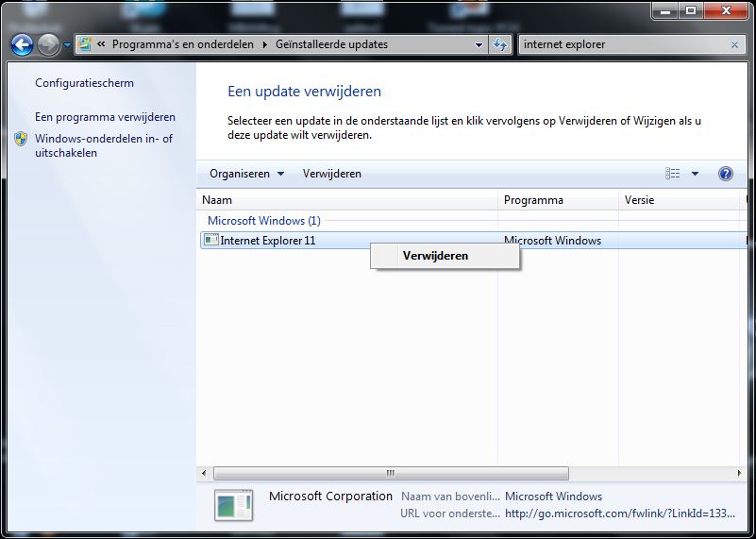
Task: Open the Configuratiescherm link
Action: 84,83
